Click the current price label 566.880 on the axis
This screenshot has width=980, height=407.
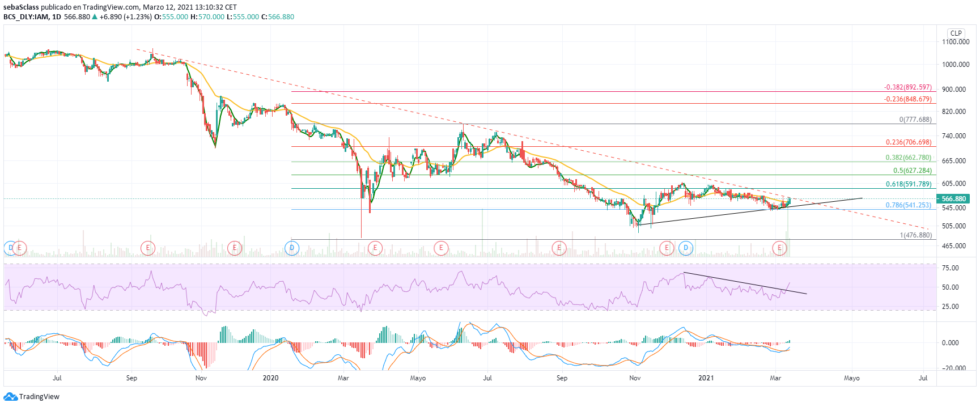953,199
